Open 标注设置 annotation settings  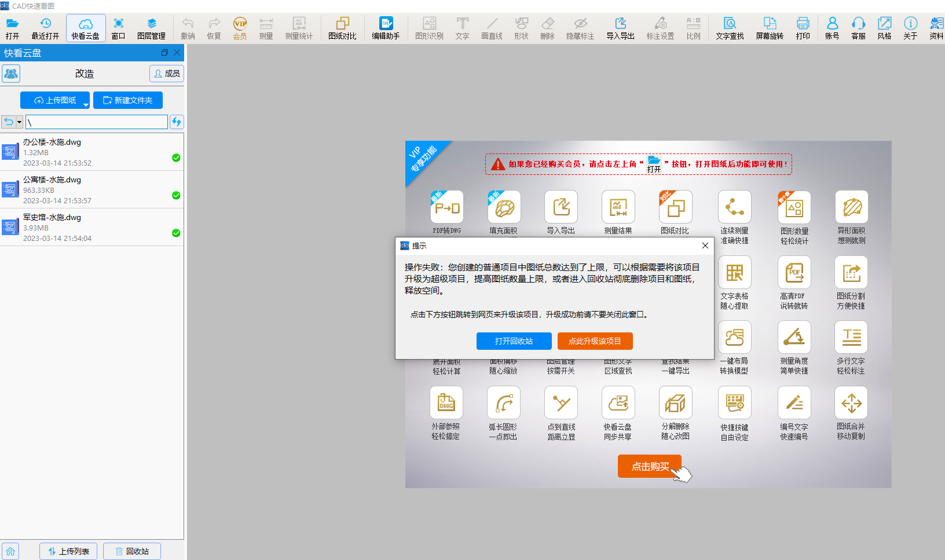click(660, 28)
